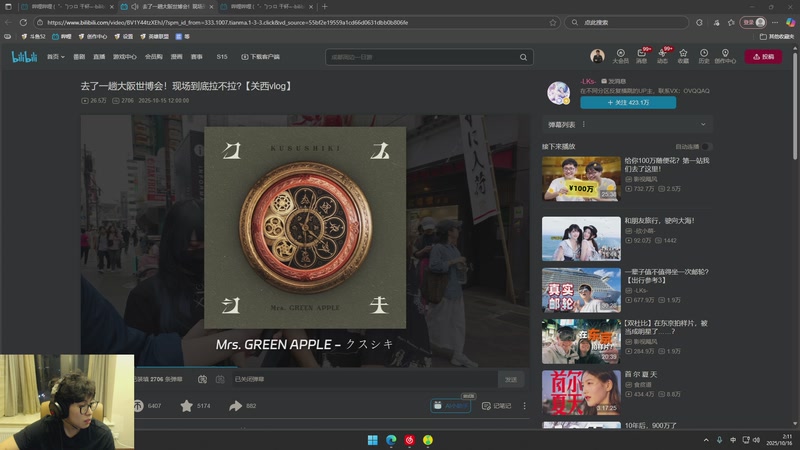The width and height of the screenshot is (800, 450).
Task: Focus the browser sidebar search box 点此搜索
Action: (x=627, y=22)
